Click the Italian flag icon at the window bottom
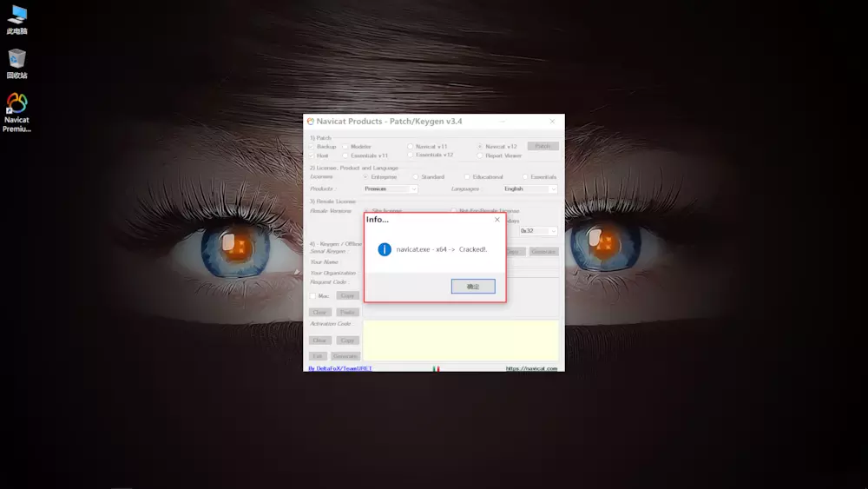Viewport: 868px width, 489px height. tap(437, 368)
